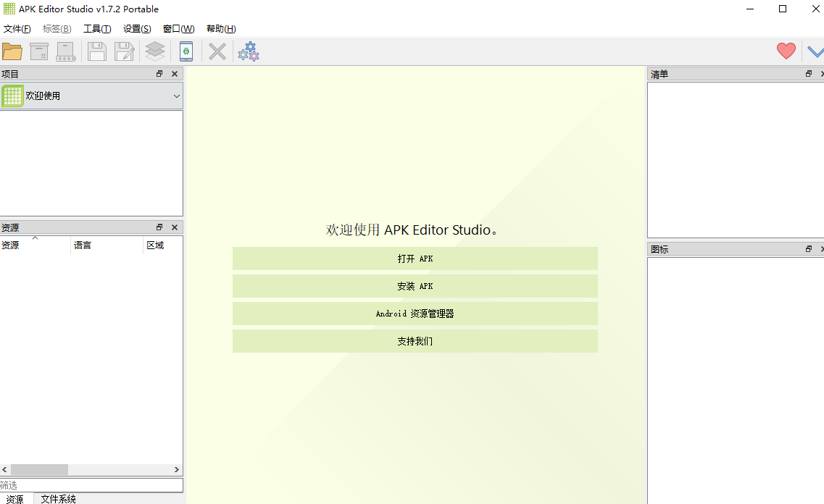Image resolution: width=824 pixels, height=504 pixels.
Task: Click the 打开 APK button
Action: coord(415,259)
